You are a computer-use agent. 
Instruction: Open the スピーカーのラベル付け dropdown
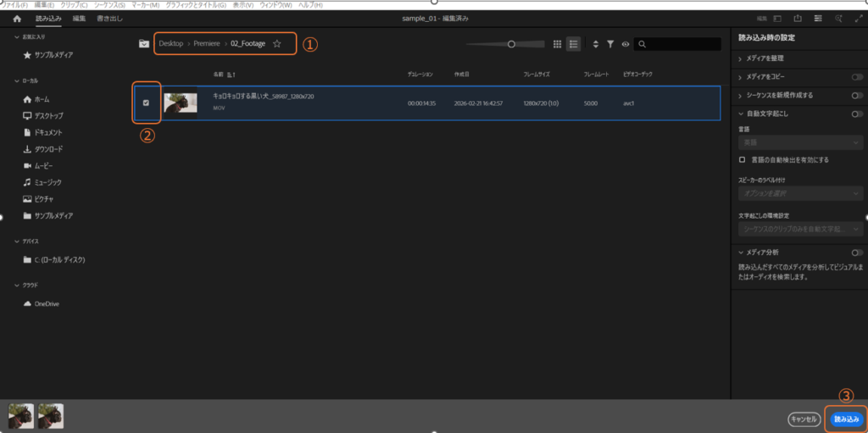pos(800,194)
